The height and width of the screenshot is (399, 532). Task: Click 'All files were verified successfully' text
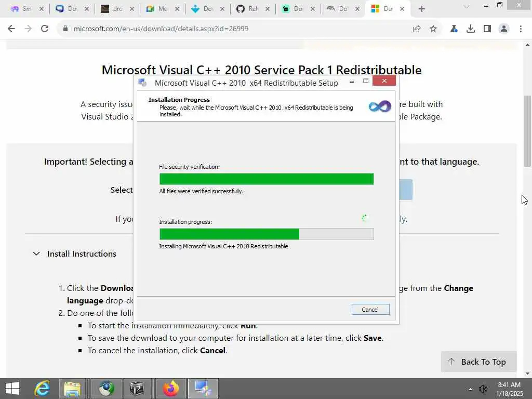pyautogui.click(x=202, y=191)
